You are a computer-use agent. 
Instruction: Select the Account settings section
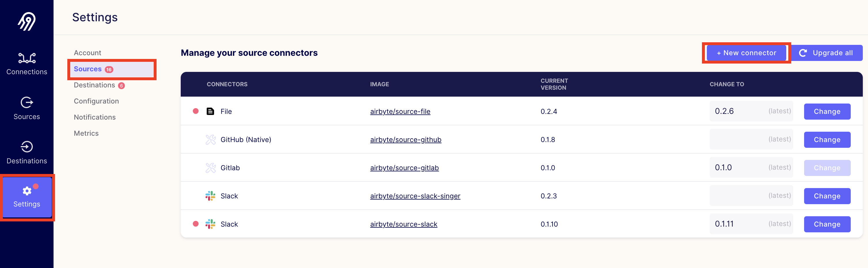tap(87, 53)
